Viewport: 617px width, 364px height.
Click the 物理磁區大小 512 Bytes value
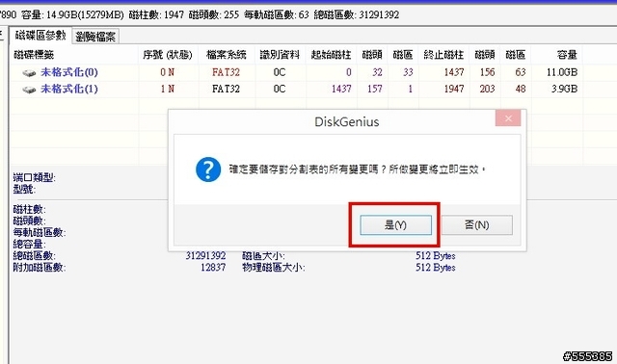436,268
